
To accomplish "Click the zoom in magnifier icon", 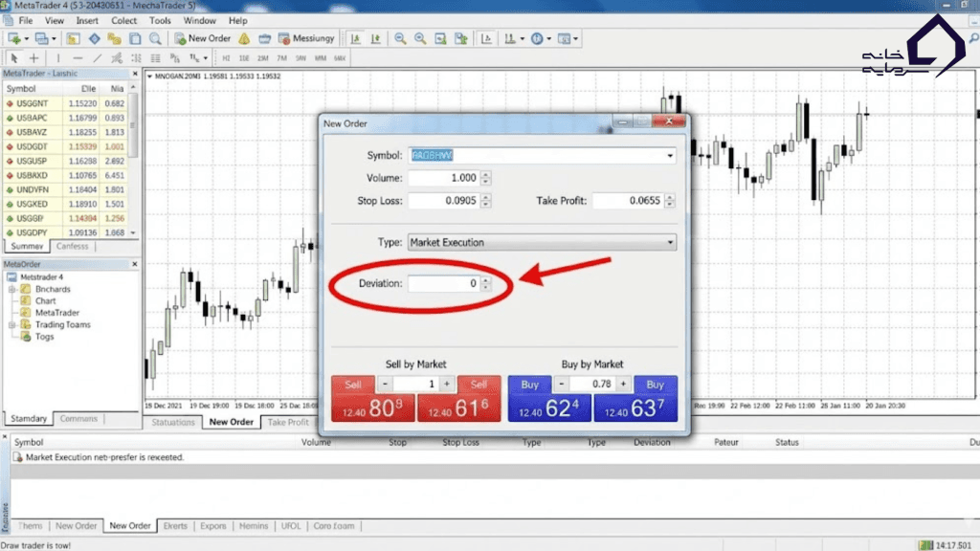I will coord(399,38).
